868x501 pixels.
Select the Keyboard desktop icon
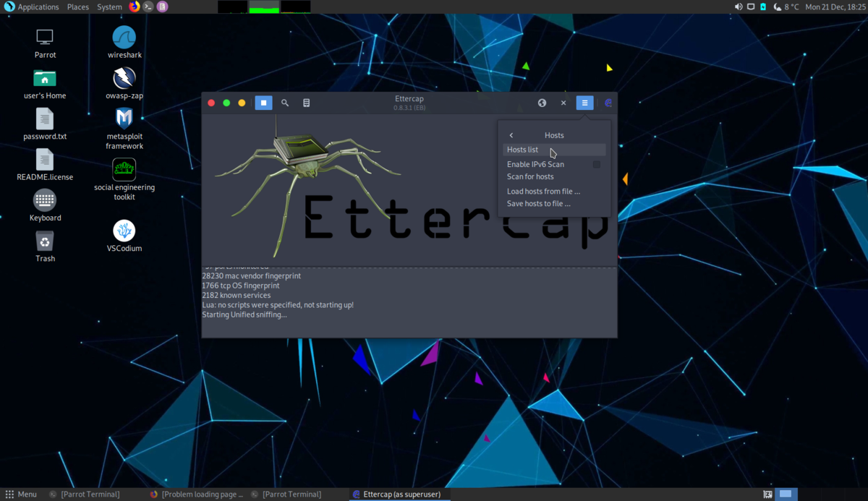click(45, 206)
